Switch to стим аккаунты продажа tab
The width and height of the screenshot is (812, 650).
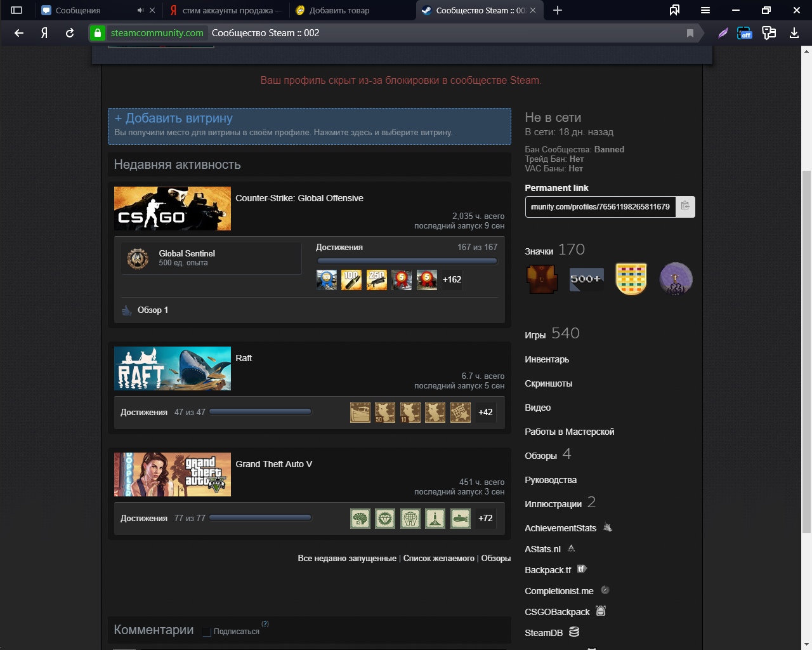tap(227, 10)
